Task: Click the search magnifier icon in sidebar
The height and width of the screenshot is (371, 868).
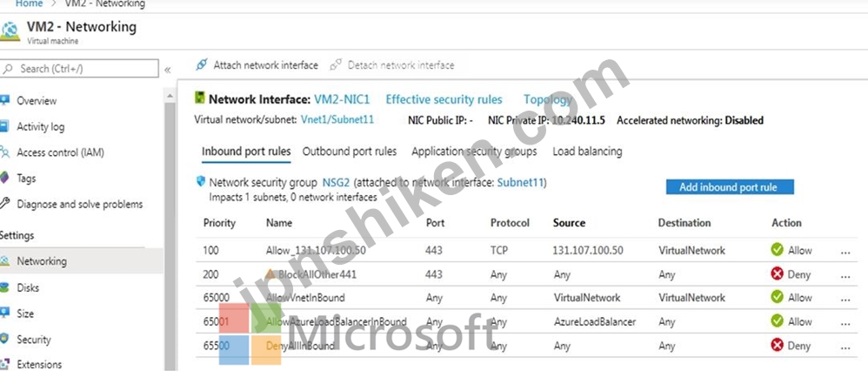Action: click(x=9, y=69)
